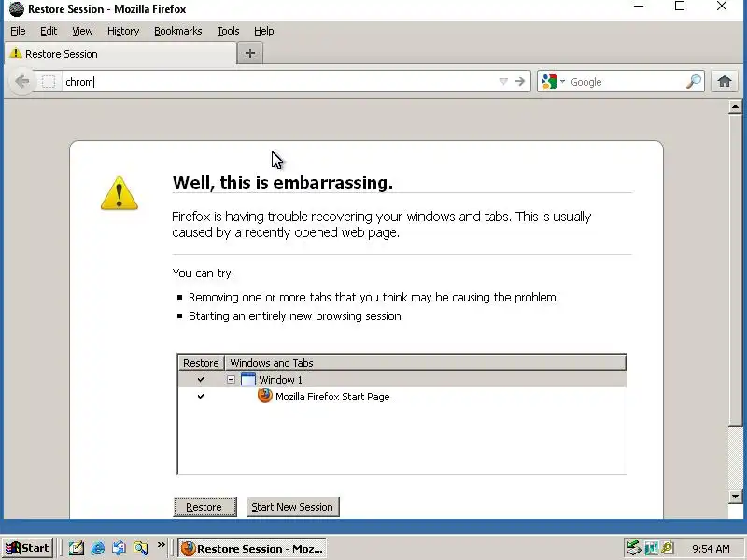Select the Mozilla Firefox Start Page row
Viewport: 747px width, 560px height.
pos(402,396)
